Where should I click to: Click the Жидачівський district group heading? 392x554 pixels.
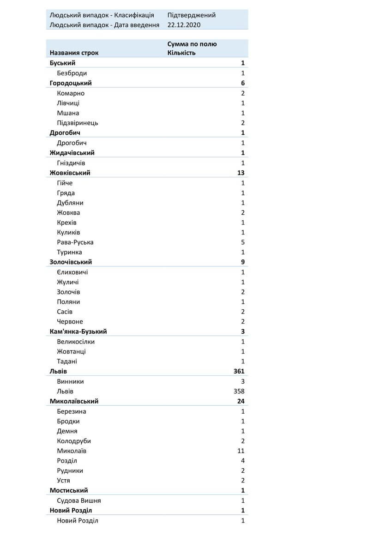[72, 153]
